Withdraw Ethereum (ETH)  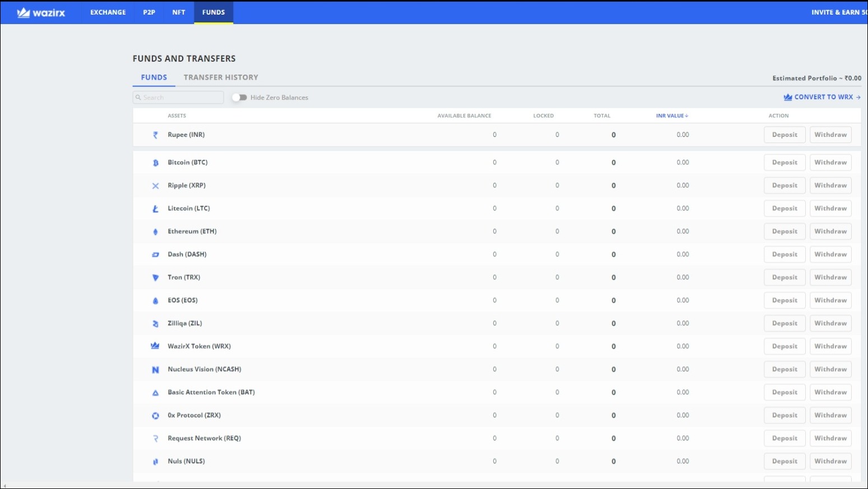click(x=830, y=232)
